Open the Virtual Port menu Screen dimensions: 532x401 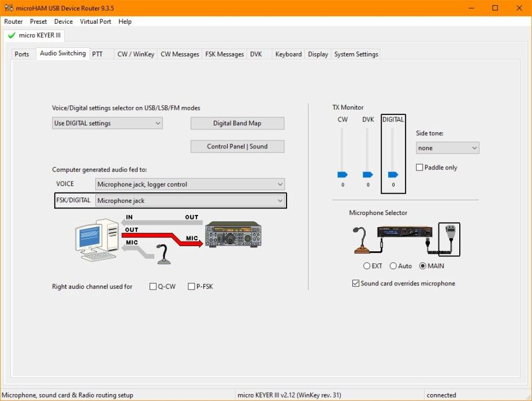coord(95,21)
